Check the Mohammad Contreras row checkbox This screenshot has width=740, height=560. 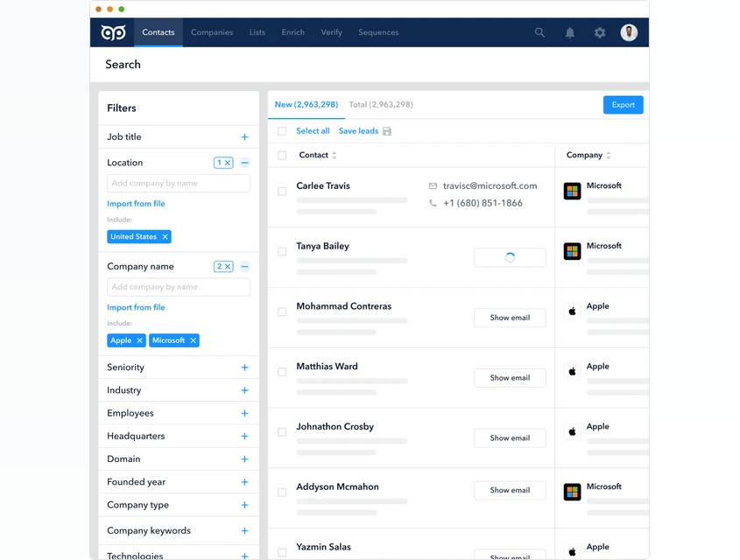(x=282, y=312)
